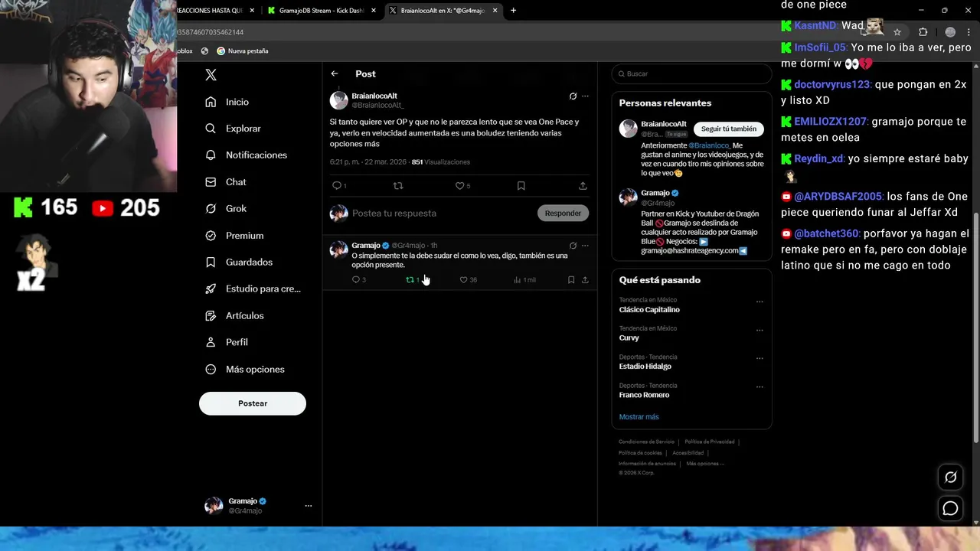Select BraianlocoAlt en X browser tab
980x551 pixels.
click(x=443, y=11)
